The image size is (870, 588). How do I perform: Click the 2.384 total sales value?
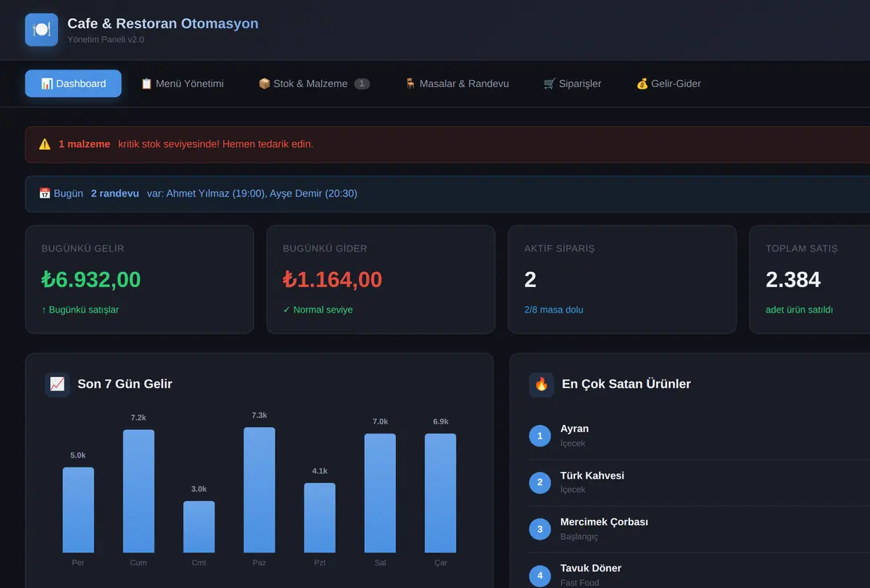click(x=793, y=280)
